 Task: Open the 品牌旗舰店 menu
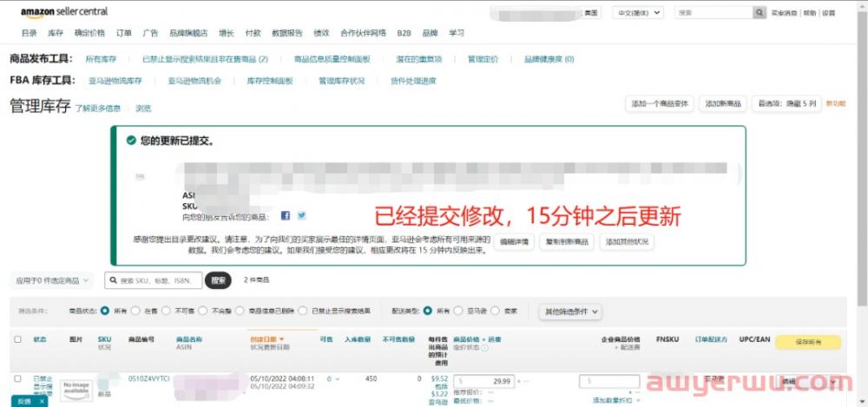tap(187, 33)
